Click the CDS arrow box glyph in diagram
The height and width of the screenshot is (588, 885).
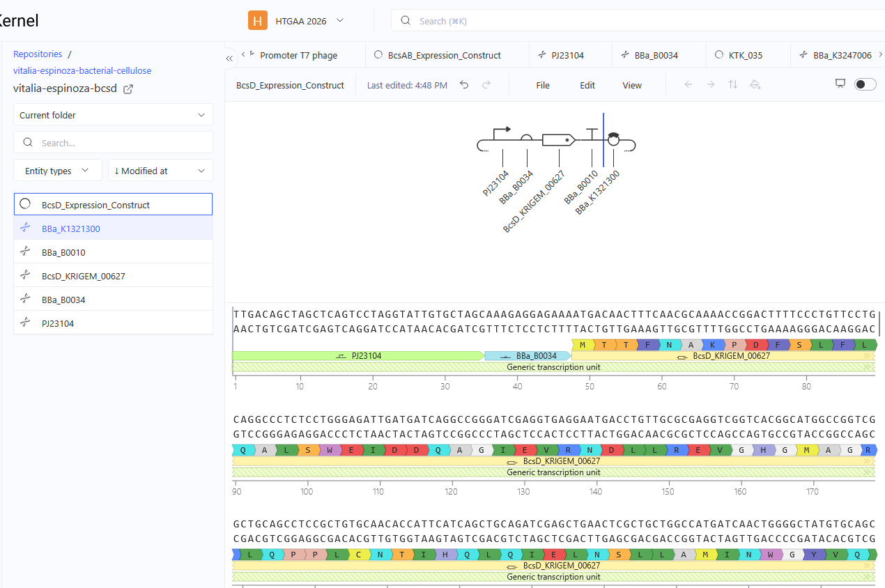coord(559,140)
